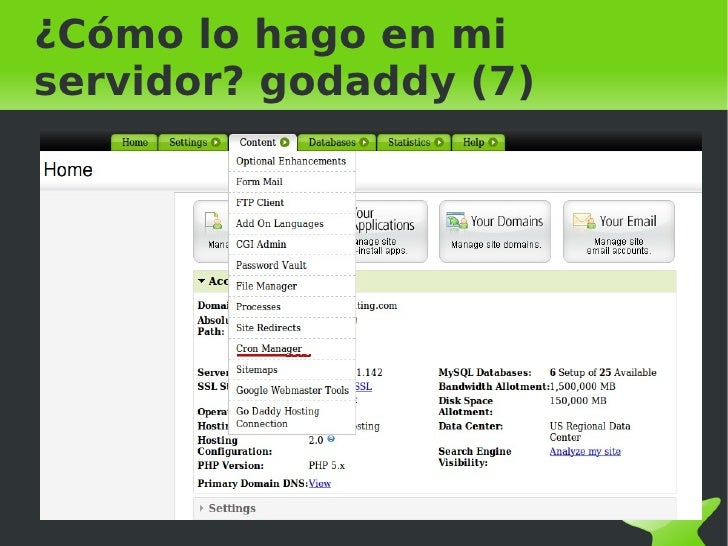Click the Manage site email accounts caption
This screenshot has height=546, width=728.
[x=619, y=246]
